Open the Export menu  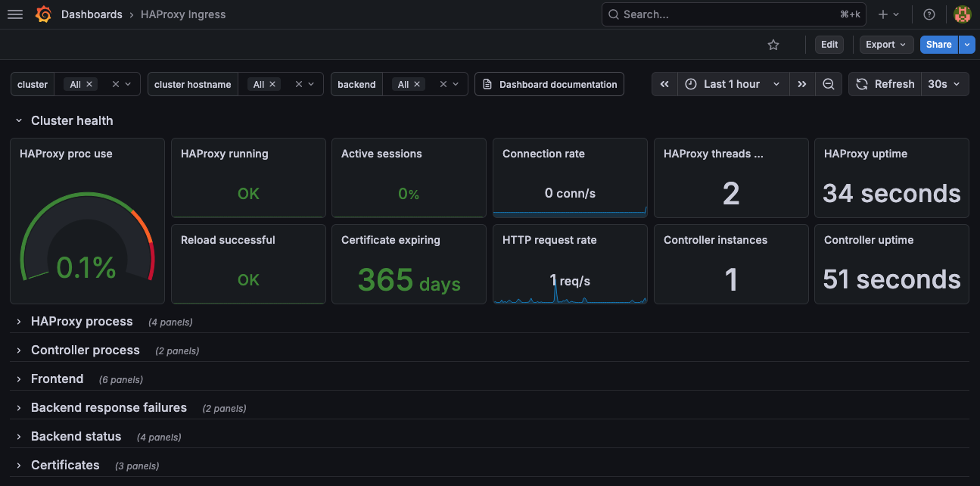(886, 45)
